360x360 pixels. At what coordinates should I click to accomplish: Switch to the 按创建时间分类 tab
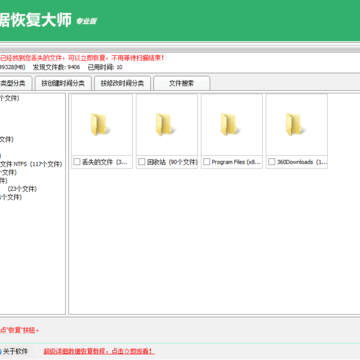pos(63,83)
